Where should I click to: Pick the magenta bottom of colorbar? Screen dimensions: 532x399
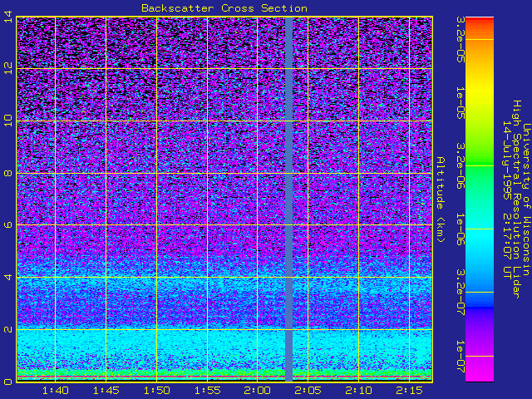click(x=480, y=369)
